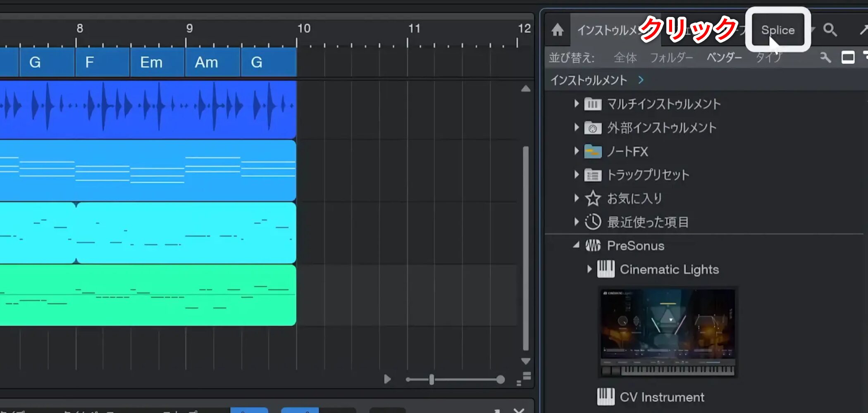Collapse the PreSonus vendor group
This screenshot has height=413, width=868.
click(x=577, y=245)
